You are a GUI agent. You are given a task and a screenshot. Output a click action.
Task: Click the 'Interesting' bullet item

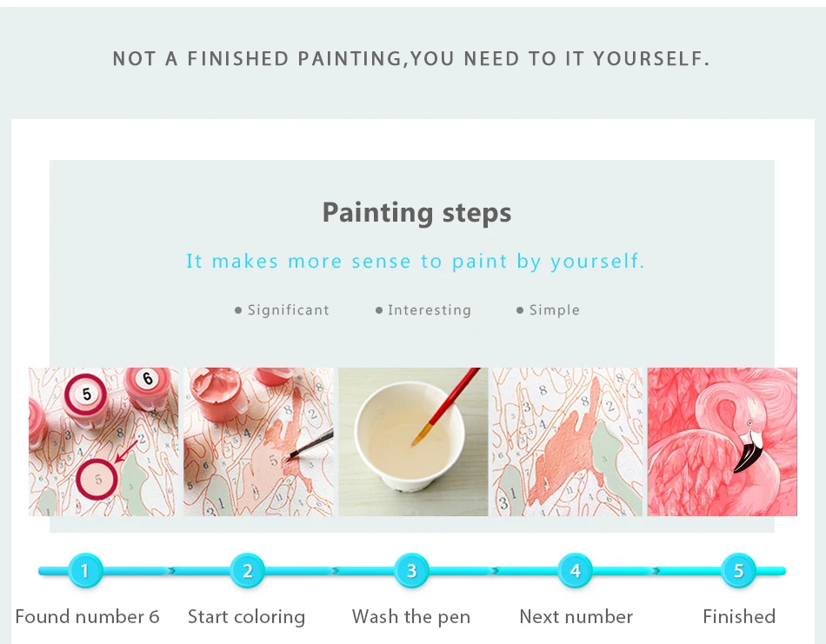click(423, 310)
